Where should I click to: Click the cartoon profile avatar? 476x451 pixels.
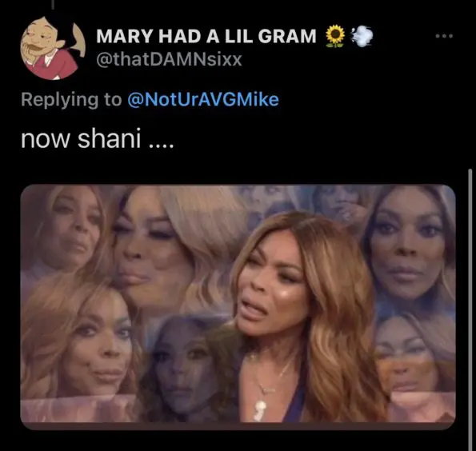53,48
